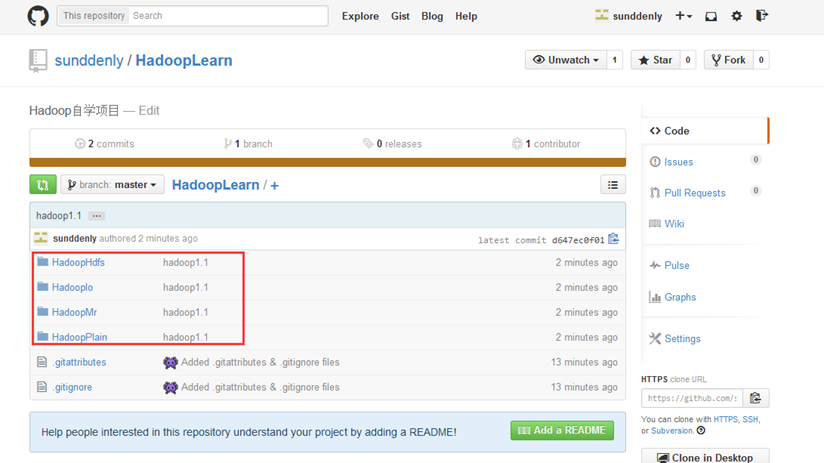Fork the HadoopLearn repository

(x=729, y=60)
